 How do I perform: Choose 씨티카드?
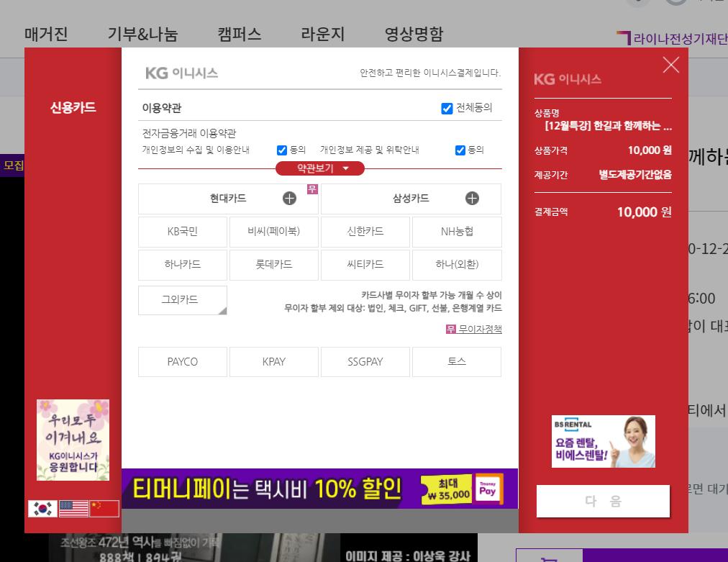pyautogui.click(x=365, y=265)
